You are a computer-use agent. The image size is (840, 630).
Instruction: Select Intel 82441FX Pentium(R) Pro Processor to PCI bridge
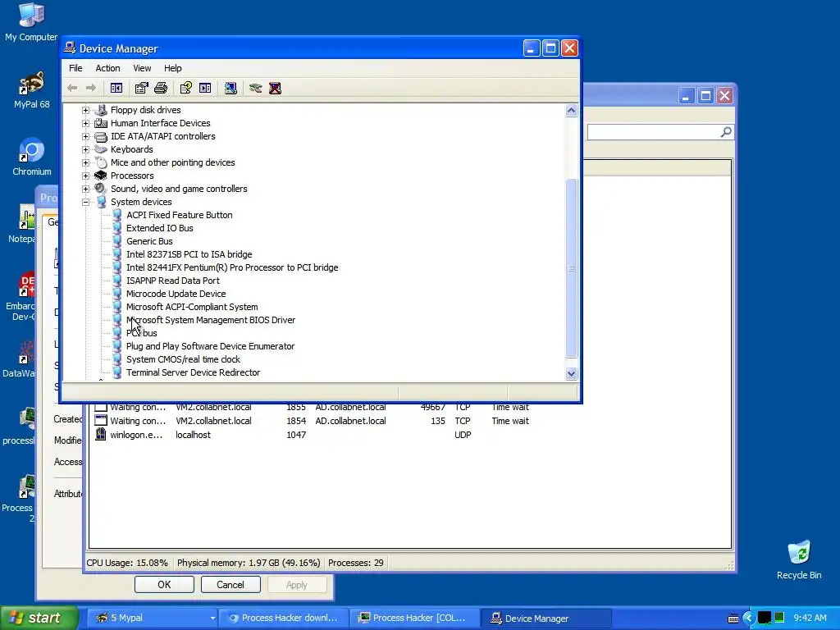(232, 267)
